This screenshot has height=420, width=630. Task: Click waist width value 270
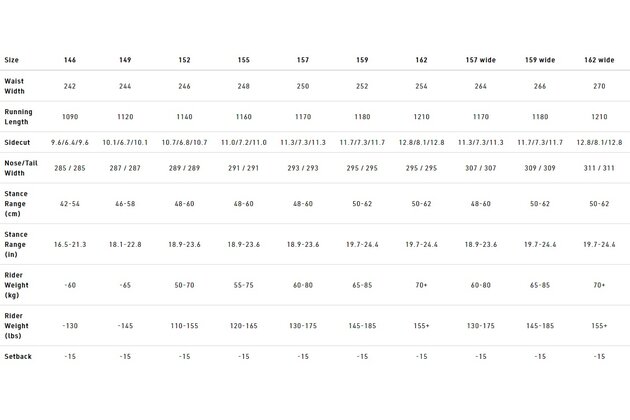599,86
